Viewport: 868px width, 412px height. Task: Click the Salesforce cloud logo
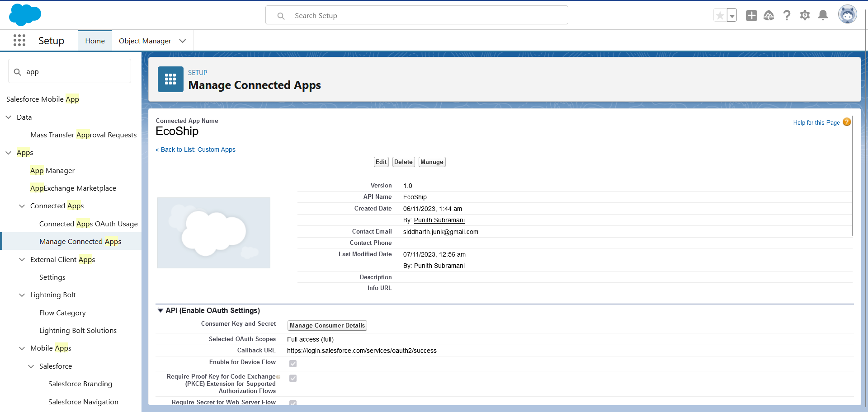tap(25, 15)
